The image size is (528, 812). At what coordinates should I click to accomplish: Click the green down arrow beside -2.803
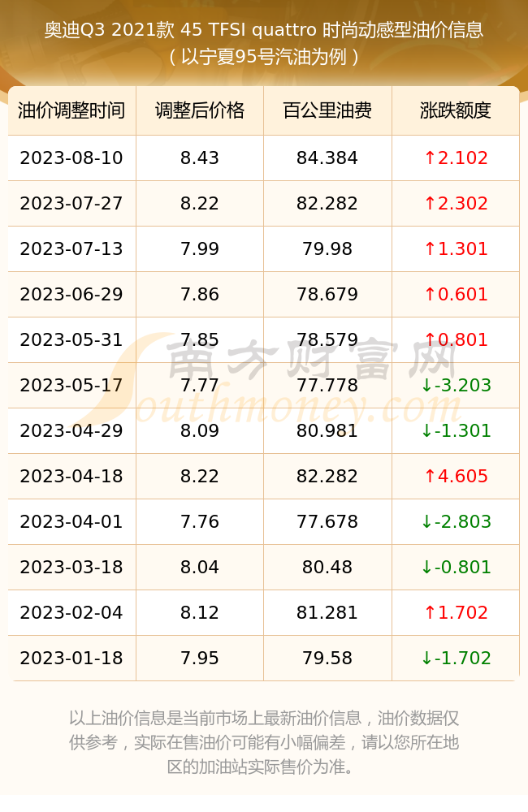(426, 521)
